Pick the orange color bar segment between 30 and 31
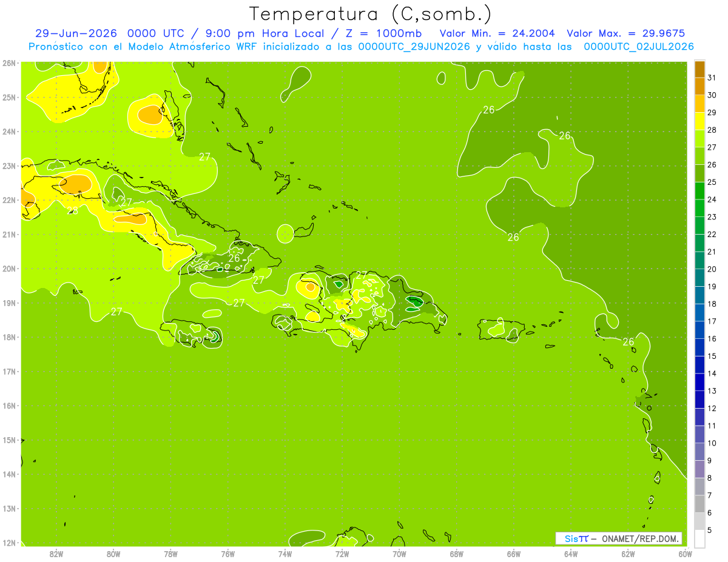 pos(699,87)
